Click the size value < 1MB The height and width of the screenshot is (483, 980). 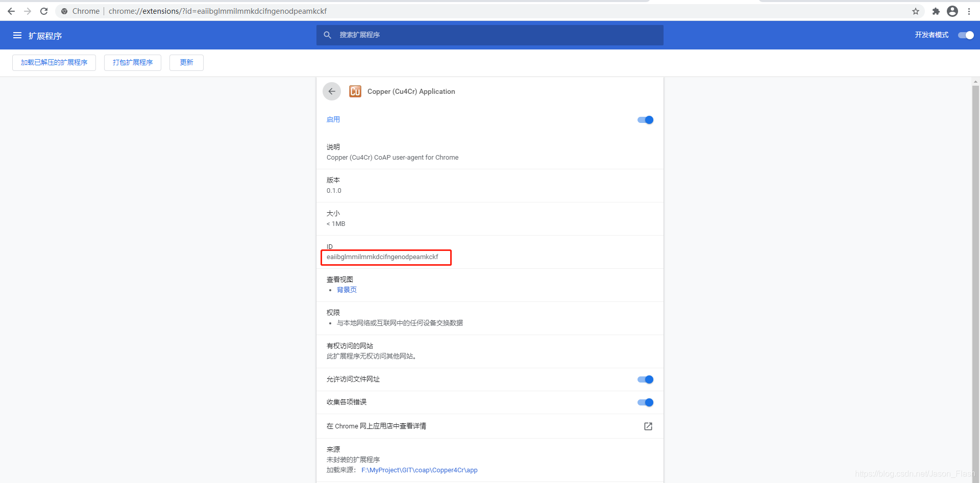point(336,224)
